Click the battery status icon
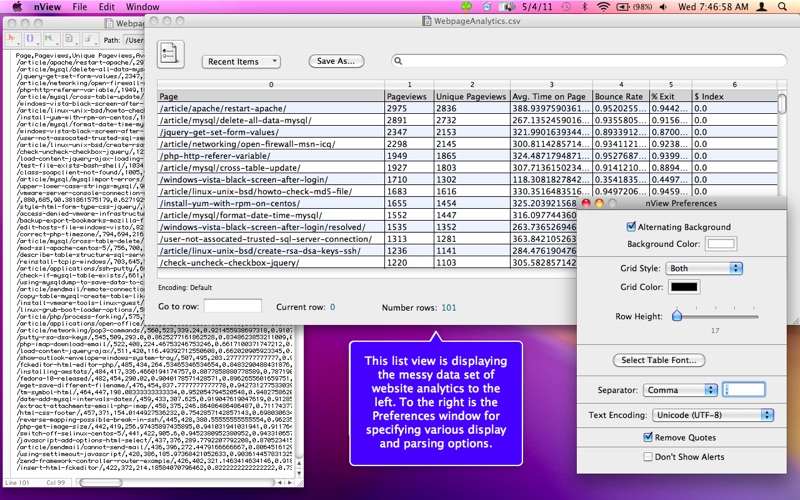This screenshot has width=800, height=500. click(622, 7)
